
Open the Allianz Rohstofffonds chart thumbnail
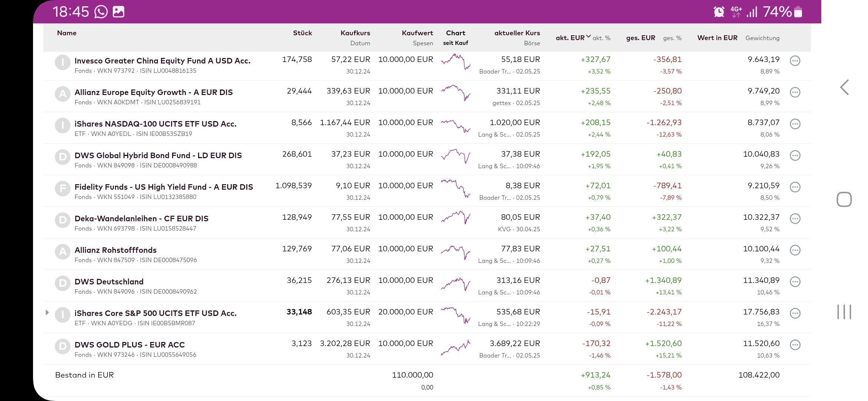click(x=456, y=252)
